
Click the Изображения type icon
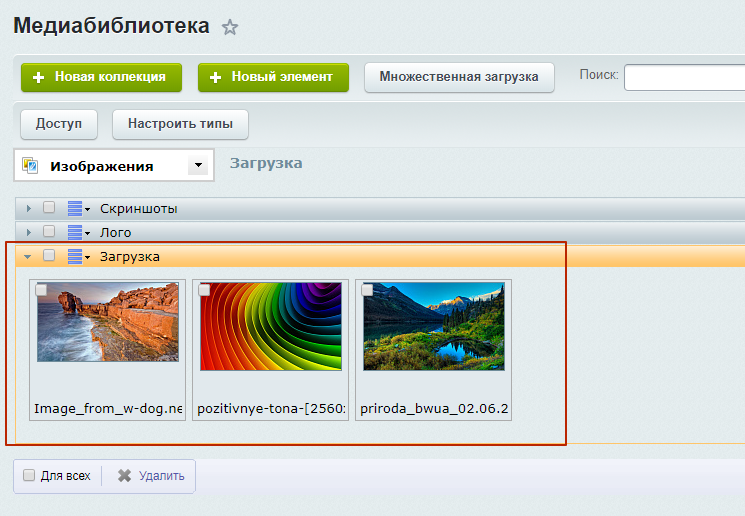pos(30,166)
